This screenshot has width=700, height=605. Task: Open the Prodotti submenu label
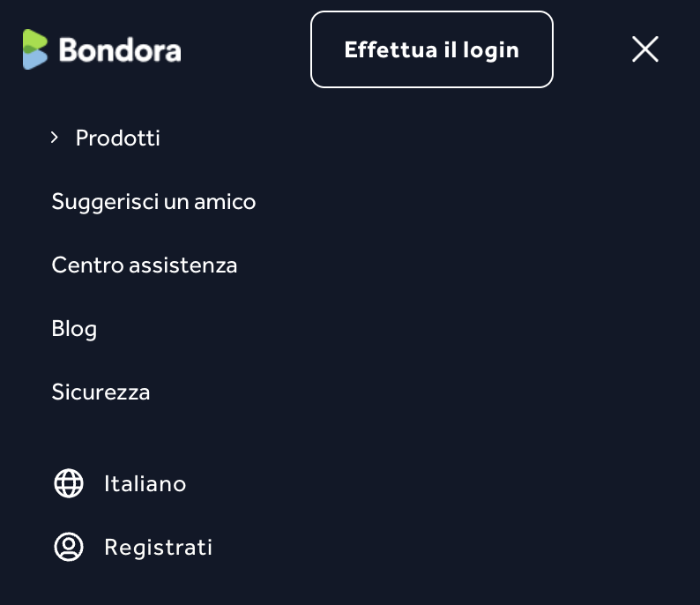click(118, 138)
